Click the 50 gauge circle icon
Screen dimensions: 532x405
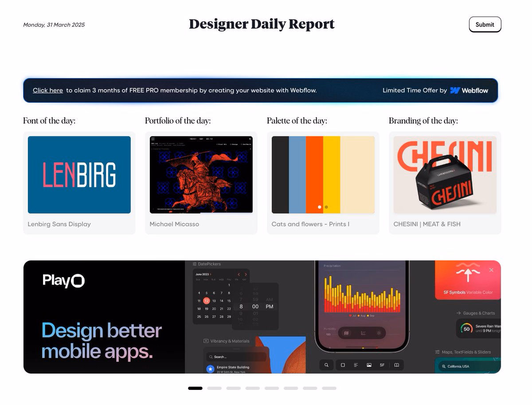point(466,329)
